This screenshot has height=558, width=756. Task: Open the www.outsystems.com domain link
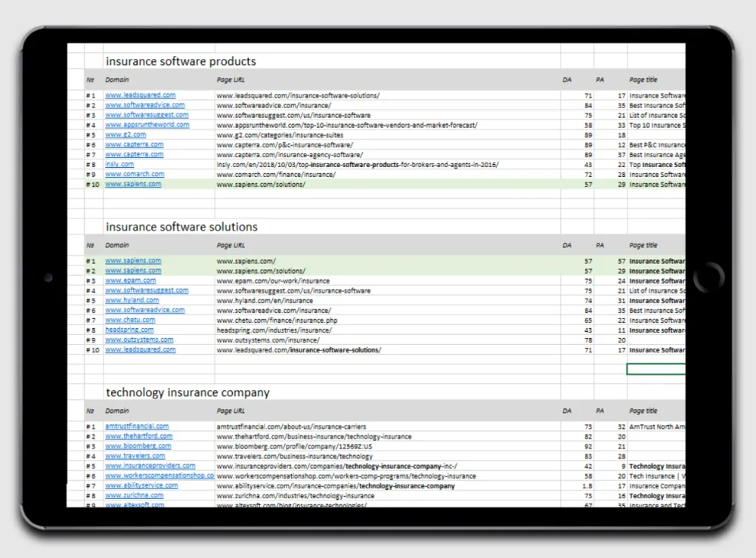[x=139, y=339]
